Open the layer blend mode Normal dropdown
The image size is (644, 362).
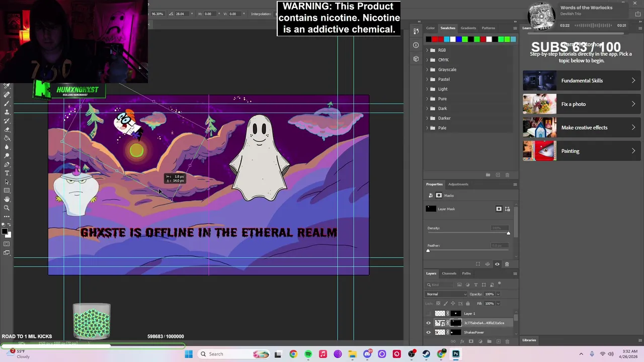[446, 294]
